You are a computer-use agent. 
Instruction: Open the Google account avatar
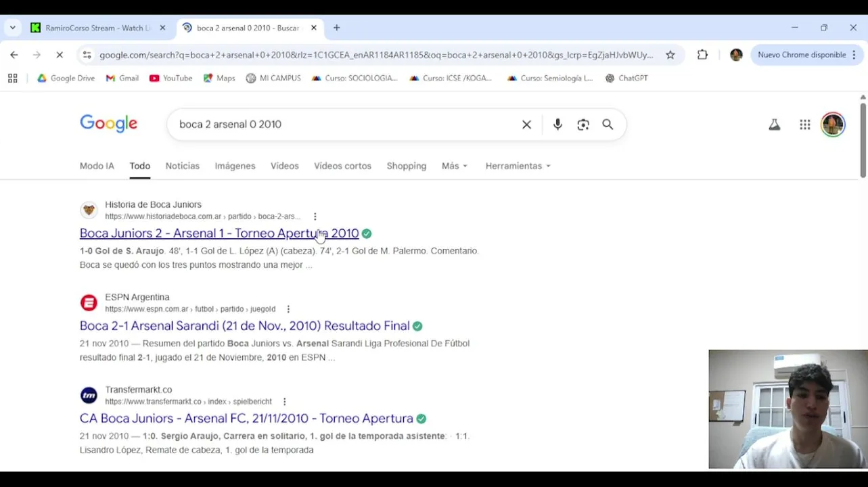tap(833, 124)
